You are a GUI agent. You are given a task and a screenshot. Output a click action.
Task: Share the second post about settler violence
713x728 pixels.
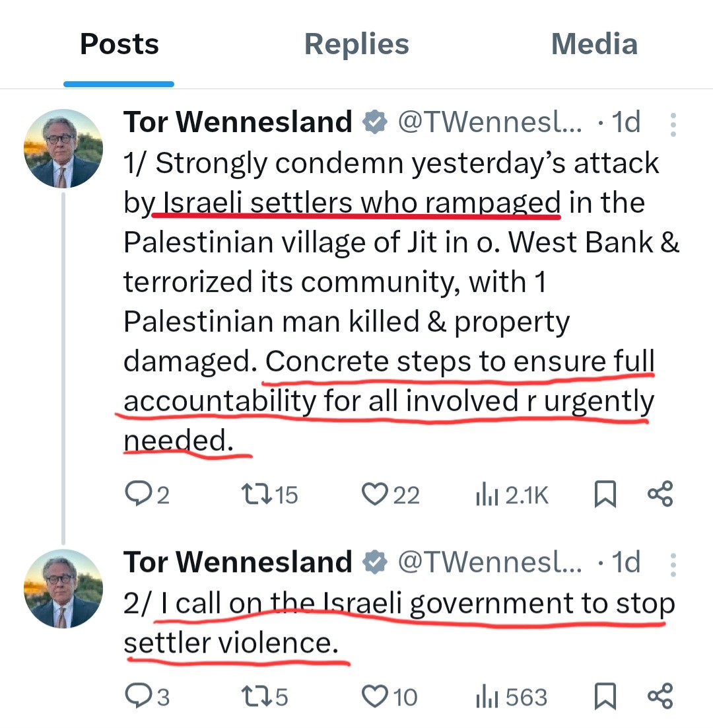tap(660, 696)
